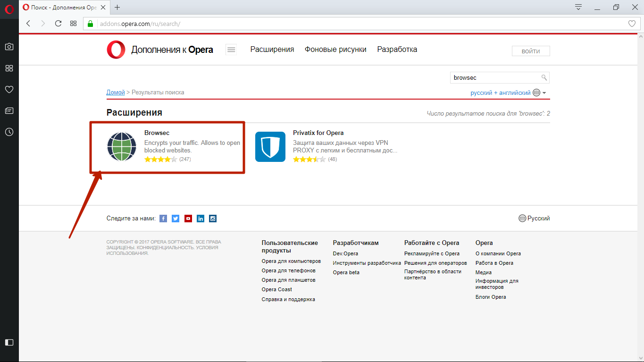Open the Speed Dial start page button
Image resolution: width=644 pixels, height=362 pixels.
(73, 23)
